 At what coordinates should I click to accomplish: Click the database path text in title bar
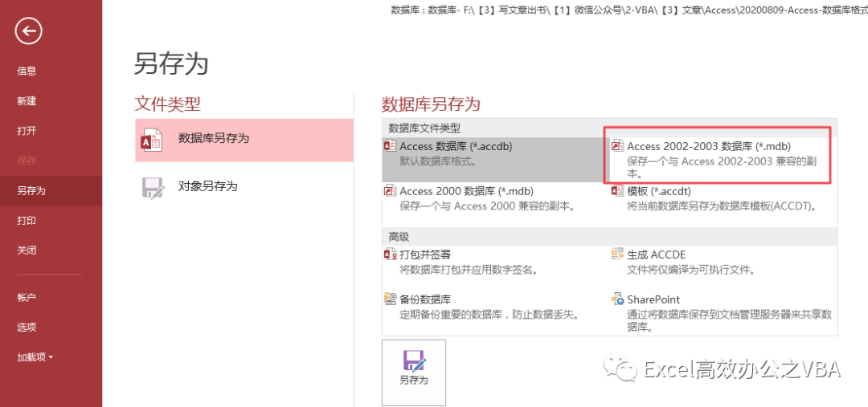[x=629, y=10]
